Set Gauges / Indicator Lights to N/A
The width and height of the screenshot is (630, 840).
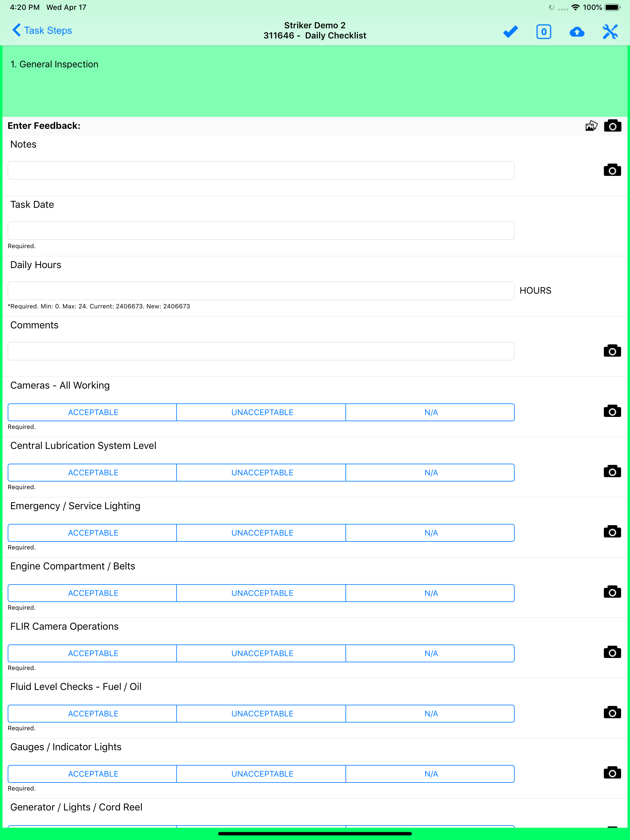[x=430, y=774]
